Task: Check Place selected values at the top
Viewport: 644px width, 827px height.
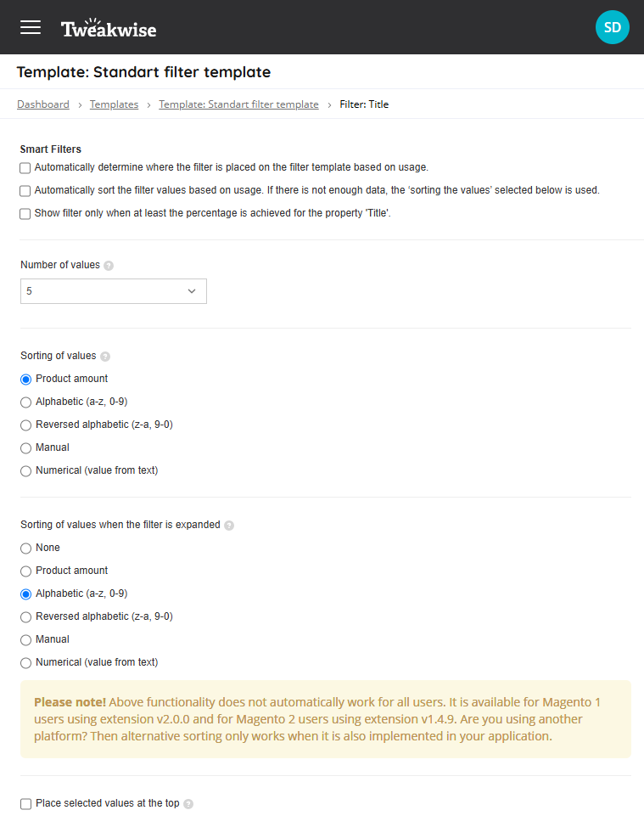Action: click(25, 804)
